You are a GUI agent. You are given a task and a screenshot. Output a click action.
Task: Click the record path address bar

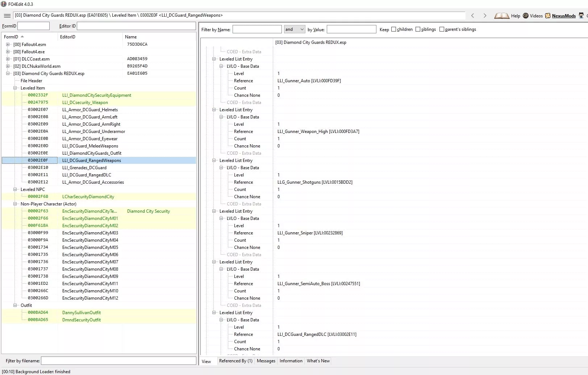[239, 15]
